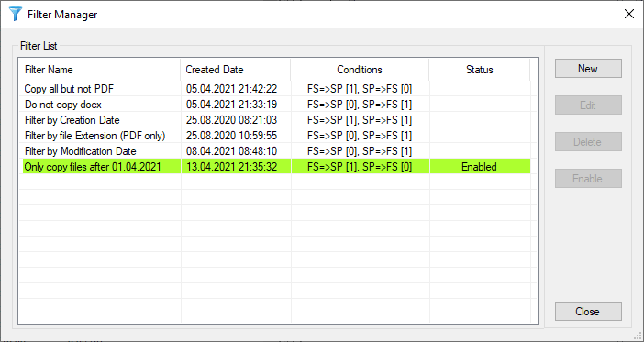Sort by Created Date column header

(x=236, y=70)
